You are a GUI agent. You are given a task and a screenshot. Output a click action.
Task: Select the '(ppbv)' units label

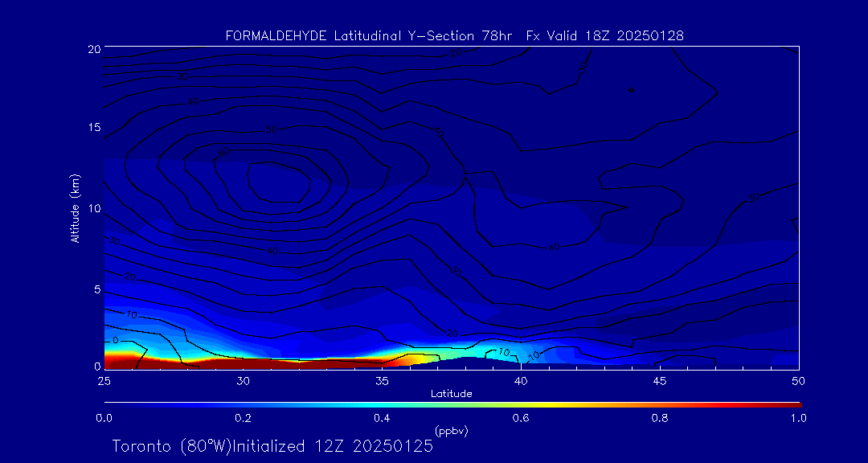point(451,431)
